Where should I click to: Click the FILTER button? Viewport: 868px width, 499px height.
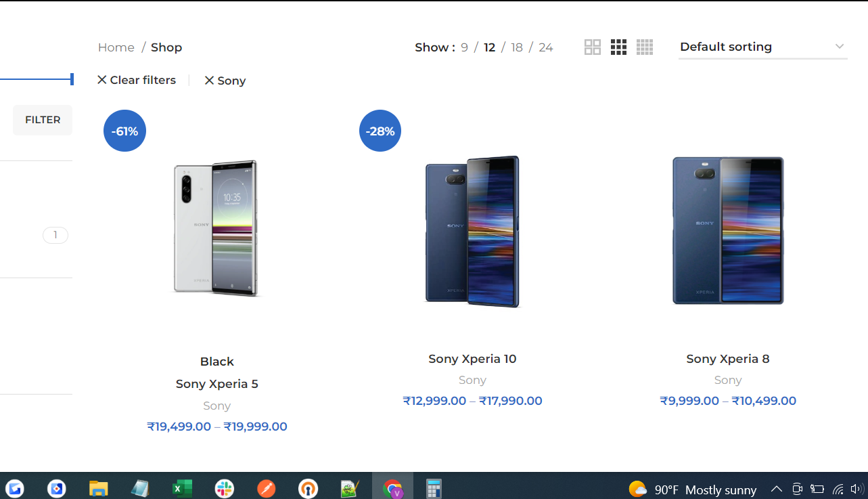tap(43, 120)
